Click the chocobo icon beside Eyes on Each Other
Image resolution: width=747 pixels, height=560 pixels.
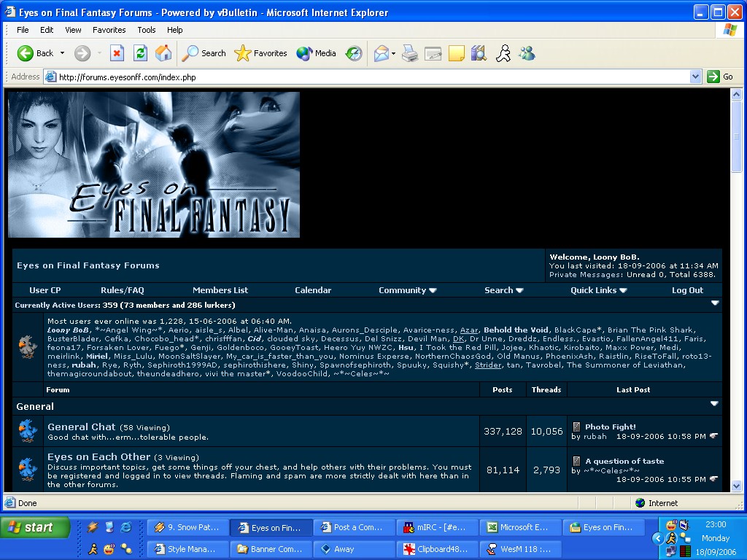[28, 470]
